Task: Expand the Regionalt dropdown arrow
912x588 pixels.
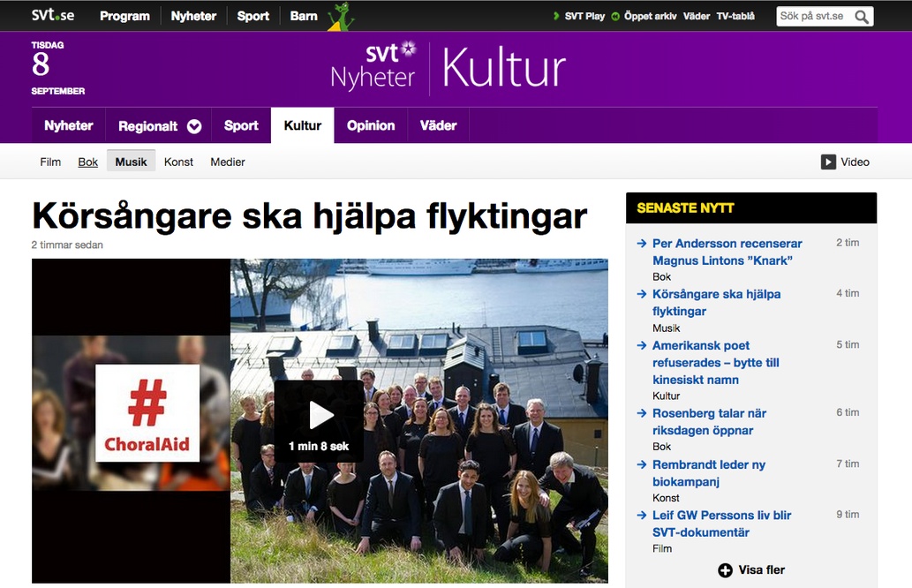Action: [194, 126]
